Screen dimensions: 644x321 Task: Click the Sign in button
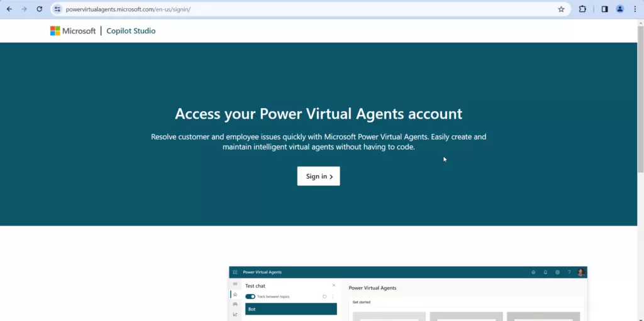[x=318, y=177]
